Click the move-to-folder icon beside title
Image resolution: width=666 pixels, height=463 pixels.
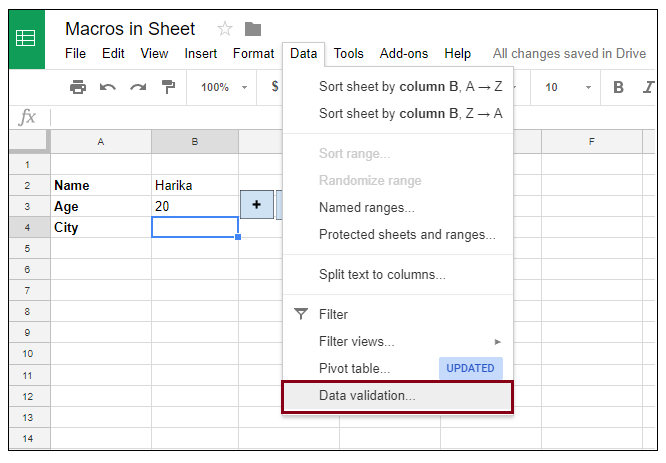(253, 29)
